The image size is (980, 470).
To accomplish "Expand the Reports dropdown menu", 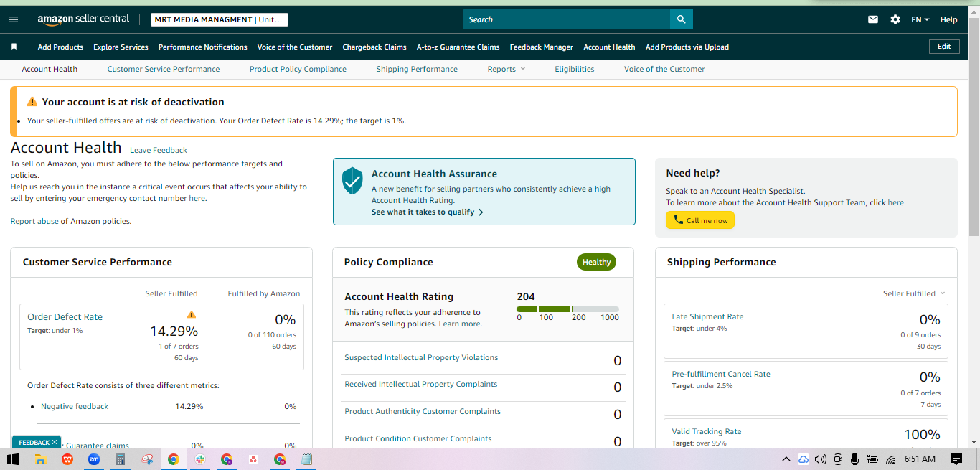I will point(507,69).
